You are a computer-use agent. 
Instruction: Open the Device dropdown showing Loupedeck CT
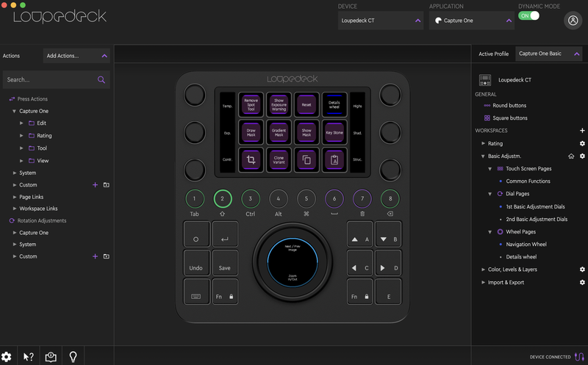coord(381,21)
